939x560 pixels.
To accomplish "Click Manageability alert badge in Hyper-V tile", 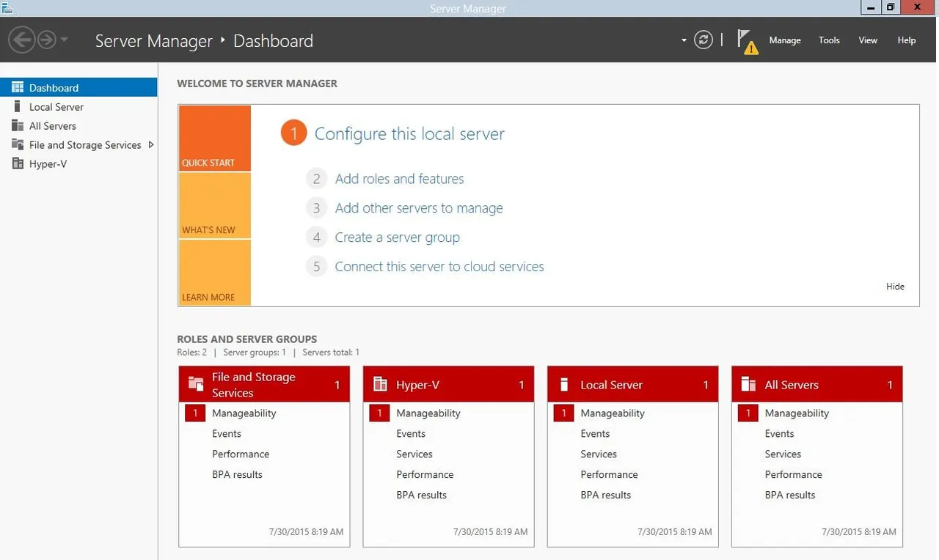I will [379, 413].
